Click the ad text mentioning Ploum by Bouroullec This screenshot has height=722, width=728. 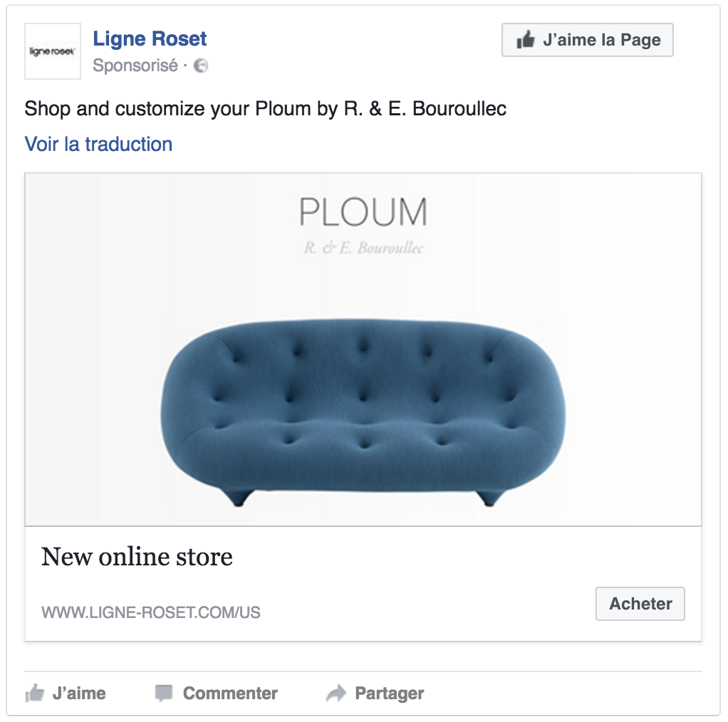tap(265, 109)
